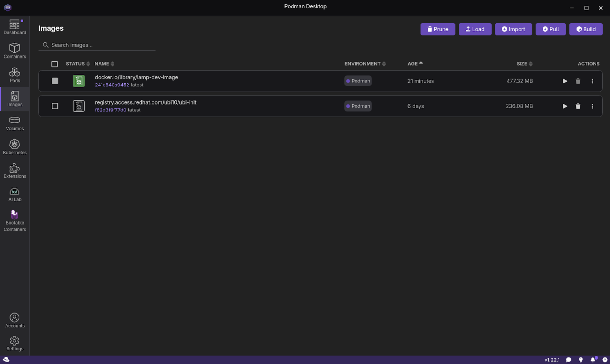The image size is (610, 364).
Task: Open the Containers section in sidebar
Action: point(15,51)
